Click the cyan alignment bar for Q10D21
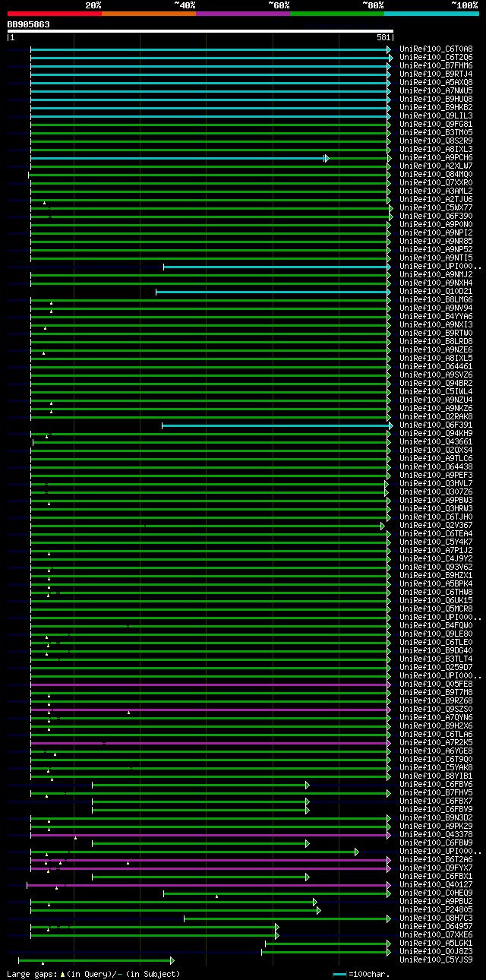This screenshot has width=486, height=980. click(x=272, y=292)
